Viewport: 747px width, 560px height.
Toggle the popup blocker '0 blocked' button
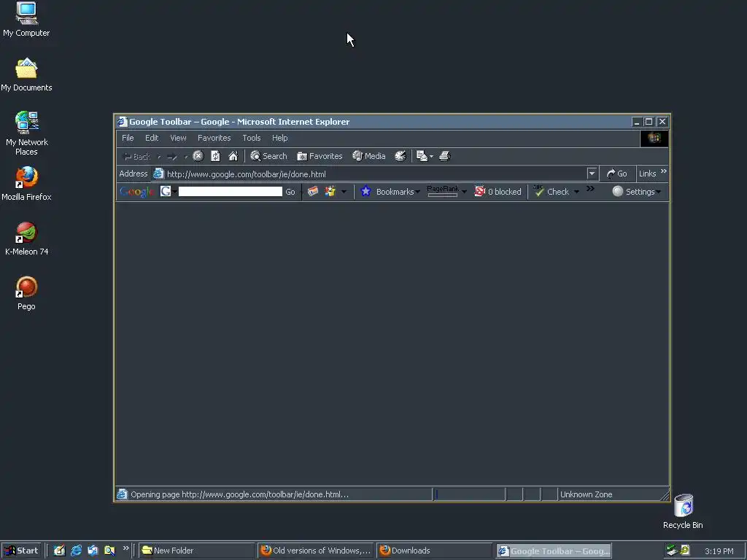coord(498,192)
